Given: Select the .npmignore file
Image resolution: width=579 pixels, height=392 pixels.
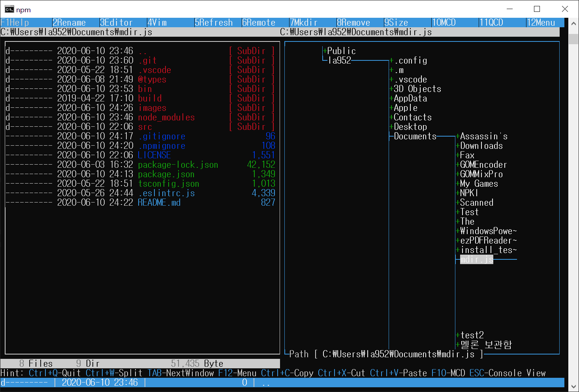Looking at the screenshot, I should pos(140,146).
